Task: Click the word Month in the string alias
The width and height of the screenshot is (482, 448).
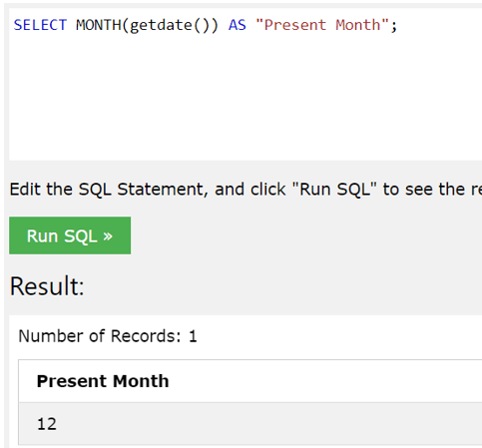Action: pyautogui.click(x=358, y=25)
